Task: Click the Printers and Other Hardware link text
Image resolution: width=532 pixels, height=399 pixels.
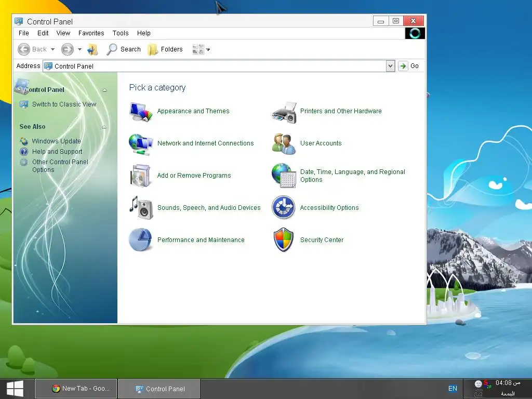Action: coord(341,111)
